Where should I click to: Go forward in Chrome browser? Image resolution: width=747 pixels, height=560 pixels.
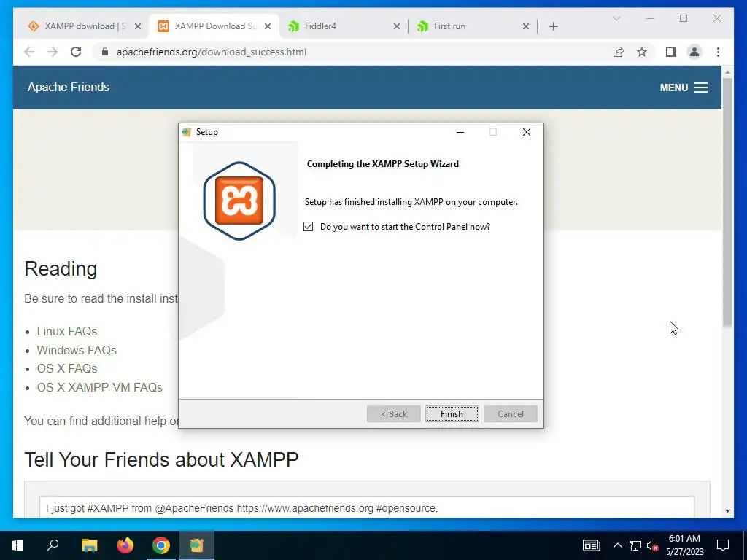pos(53,52)
